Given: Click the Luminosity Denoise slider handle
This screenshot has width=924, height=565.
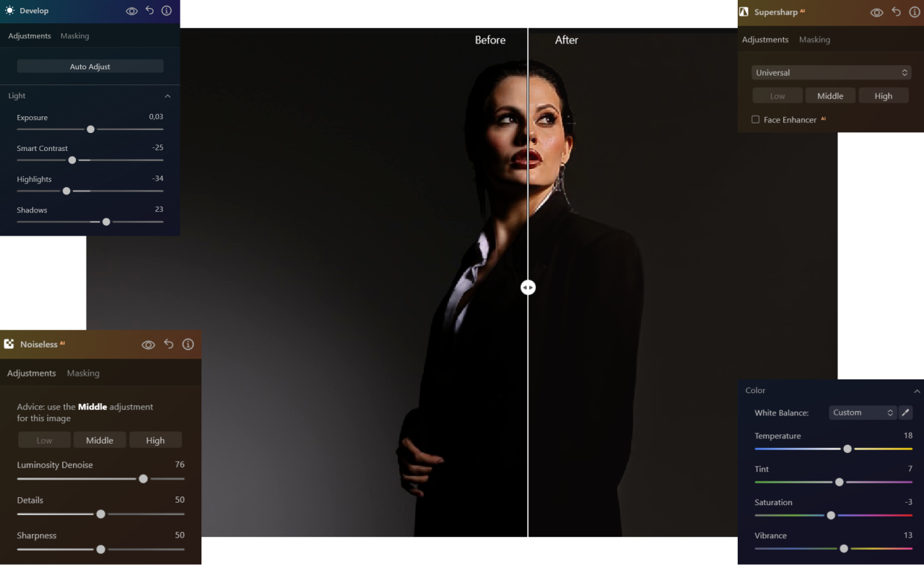Looking at the screenshot, I should pos(144,478).
